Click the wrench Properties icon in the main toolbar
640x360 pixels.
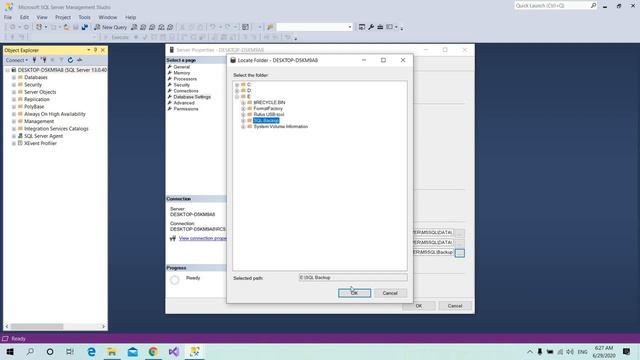point(371,27)
